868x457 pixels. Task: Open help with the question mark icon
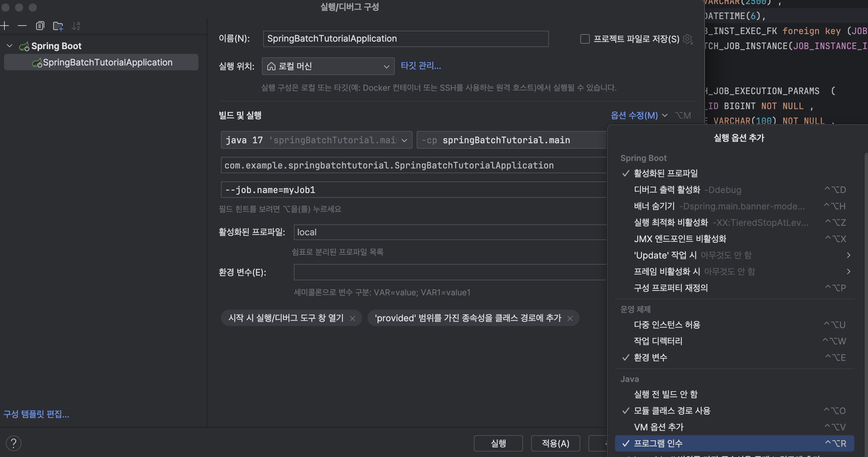14,443
